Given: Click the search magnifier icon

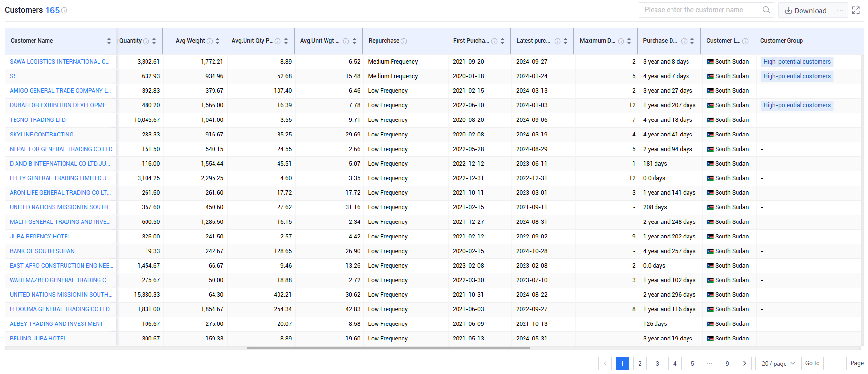Looking at the screenshot, I should point(766,10).
